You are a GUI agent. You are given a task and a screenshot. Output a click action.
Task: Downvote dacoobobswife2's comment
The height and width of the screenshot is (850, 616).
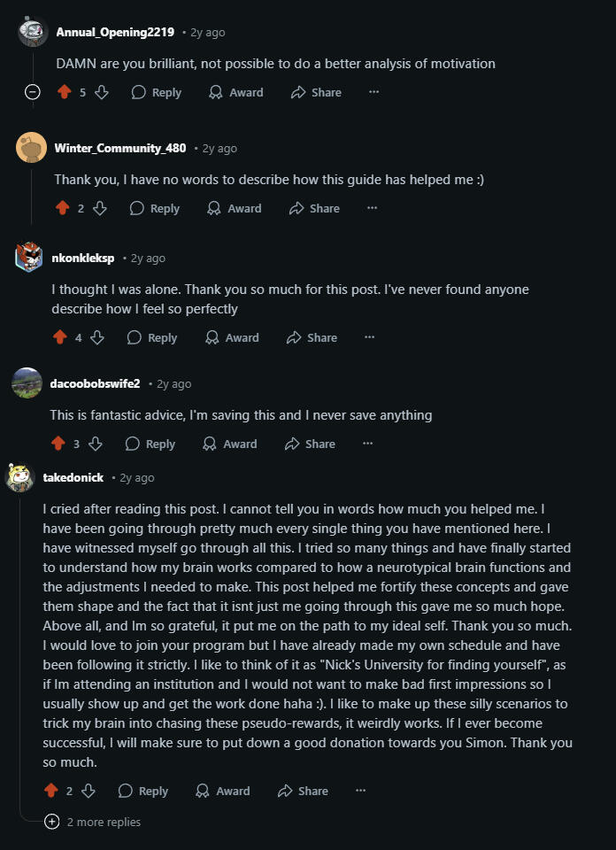pyautogui.click(x=96, y=444)
